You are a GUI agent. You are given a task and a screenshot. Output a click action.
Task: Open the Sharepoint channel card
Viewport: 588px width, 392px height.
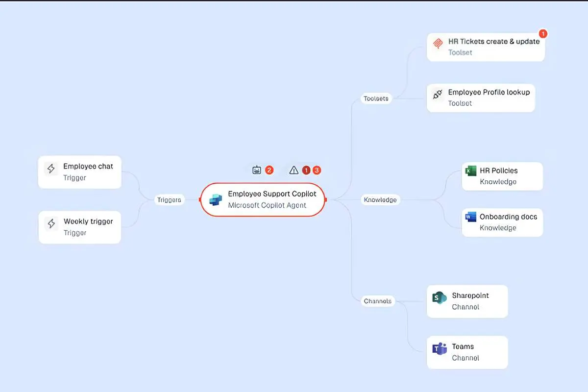pos(467,301)
